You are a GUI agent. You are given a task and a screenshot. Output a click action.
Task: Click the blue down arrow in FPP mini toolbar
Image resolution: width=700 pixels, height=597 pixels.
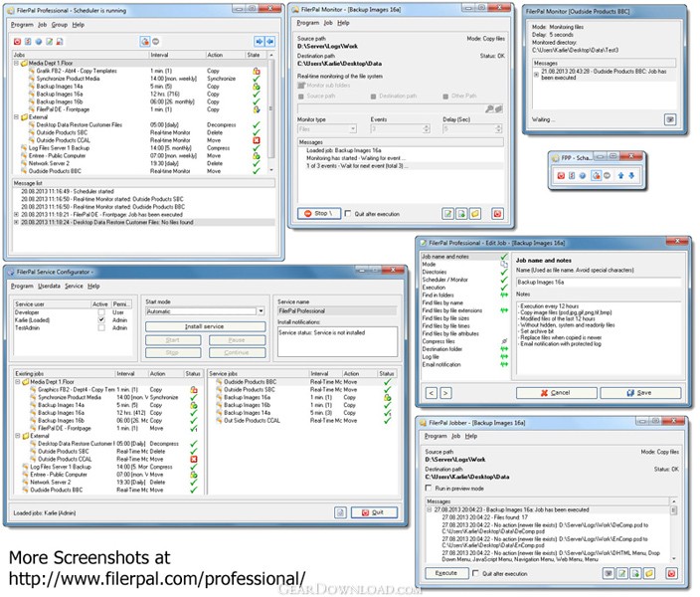pyautogui.click(x=631, y=175)
